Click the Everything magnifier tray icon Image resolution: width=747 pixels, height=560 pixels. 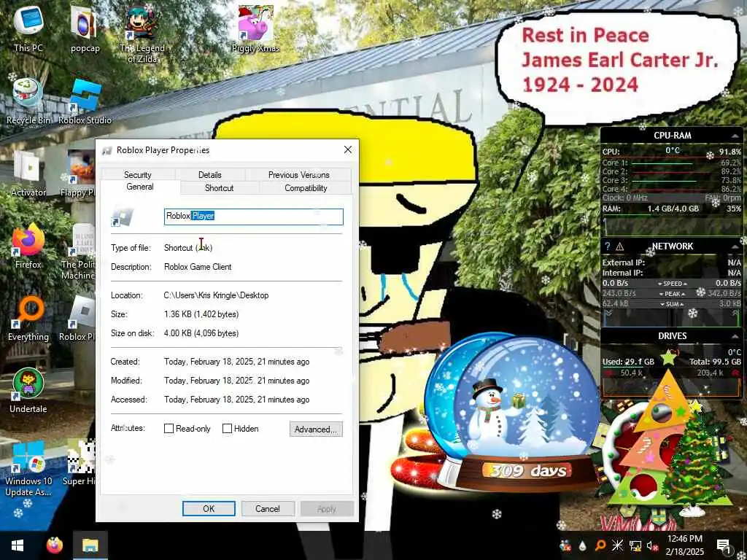600,545
